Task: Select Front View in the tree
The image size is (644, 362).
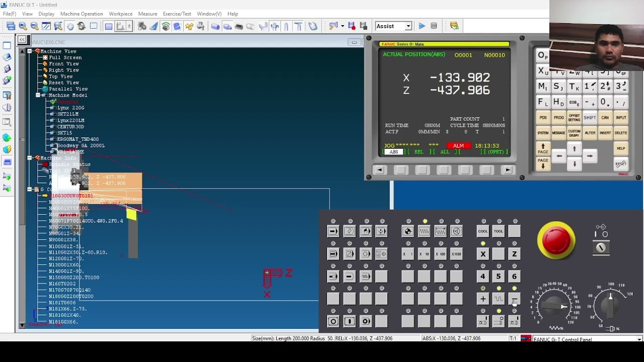Action: [64, 64]
